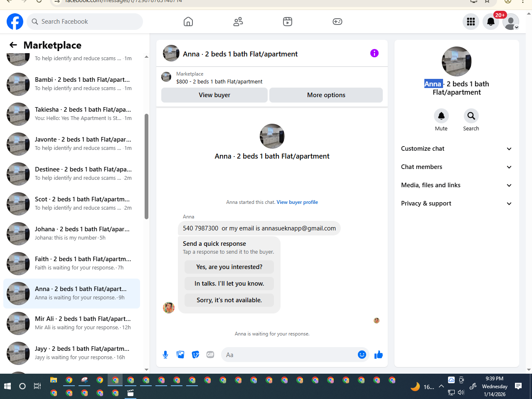Click More options button
This screenshot has width=532, height=399.
tap(326, 95)
